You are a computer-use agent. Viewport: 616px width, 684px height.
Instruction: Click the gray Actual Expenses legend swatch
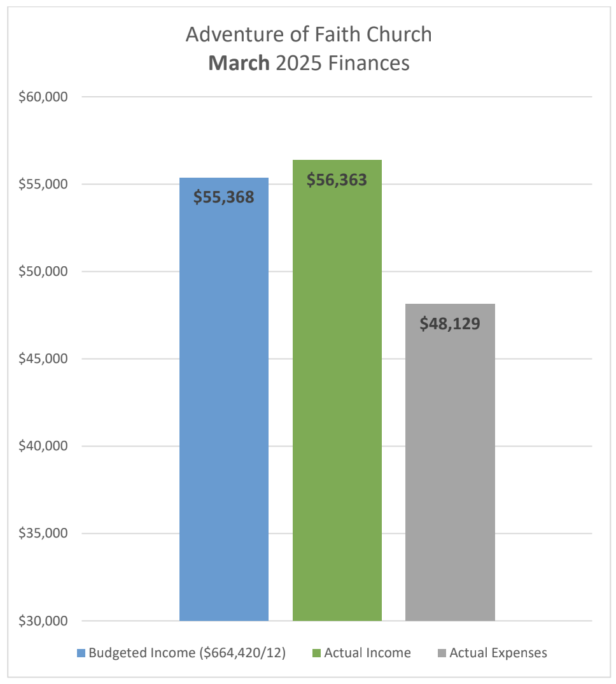tap(441, 653)
